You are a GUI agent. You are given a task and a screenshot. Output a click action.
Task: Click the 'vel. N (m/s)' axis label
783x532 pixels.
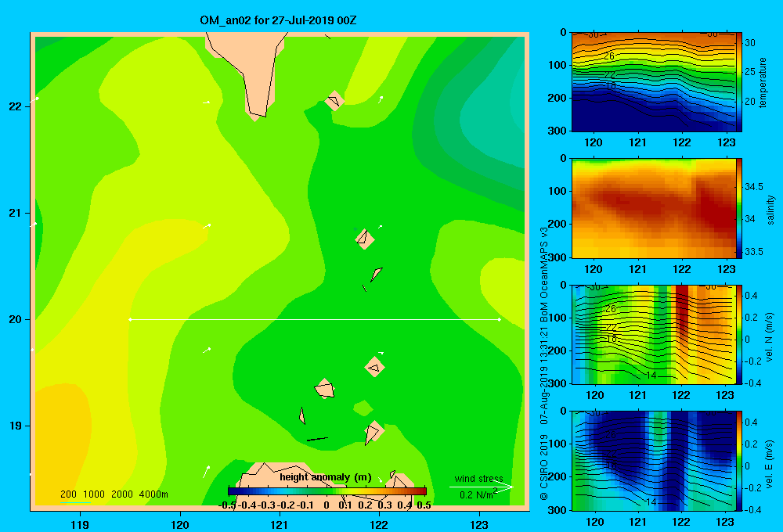pos(770,337)
